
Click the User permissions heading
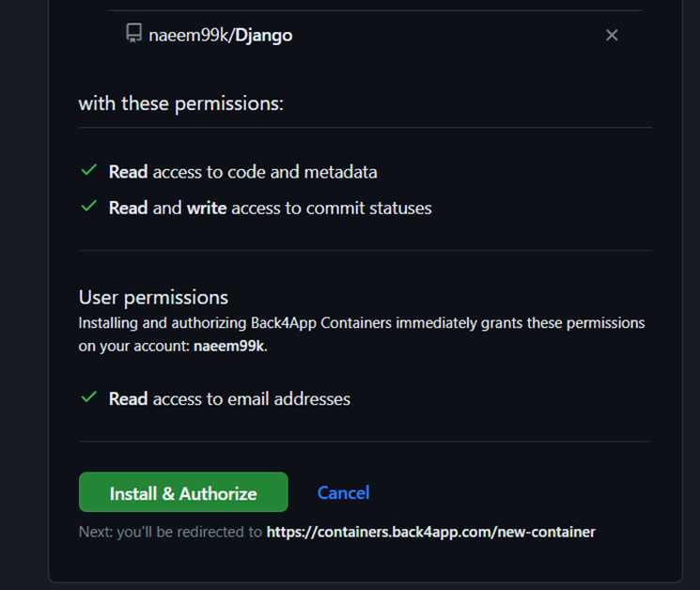coord(153,297)
